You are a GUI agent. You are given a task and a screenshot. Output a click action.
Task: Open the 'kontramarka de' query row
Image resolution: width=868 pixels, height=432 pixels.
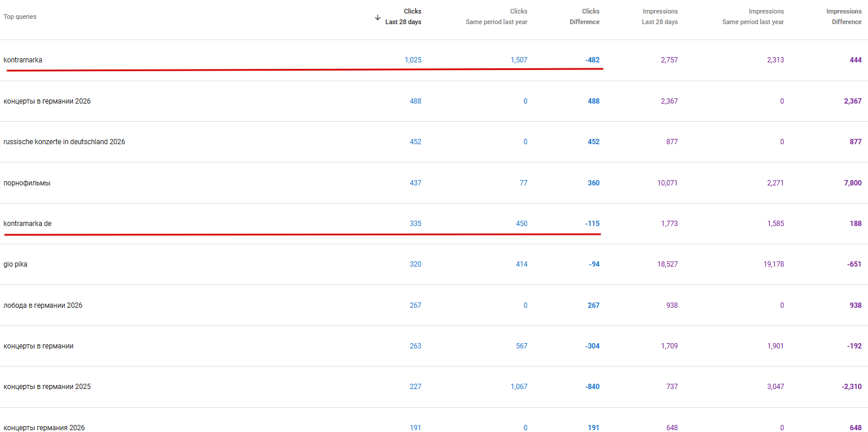coord(434,224)
